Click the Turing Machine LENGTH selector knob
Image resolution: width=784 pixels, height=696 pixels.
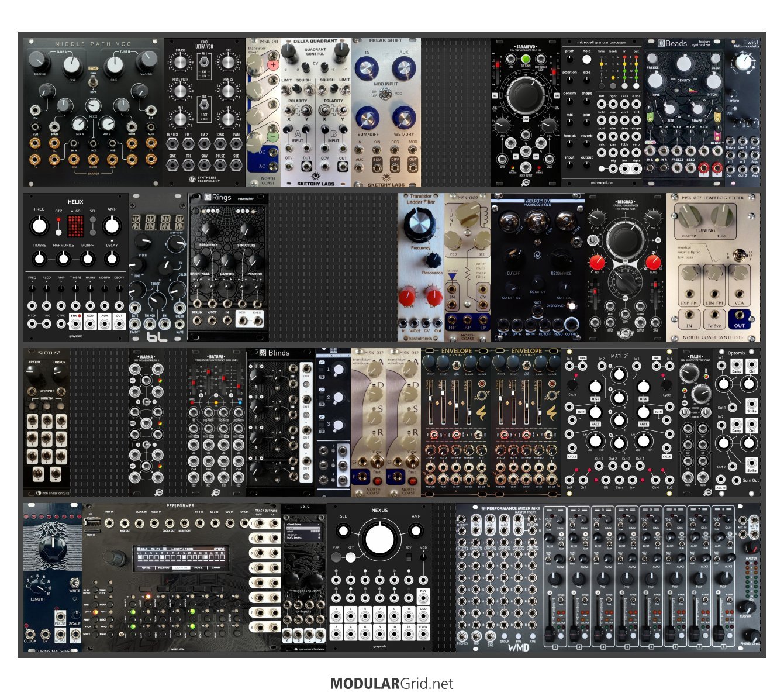coord(39,587)
